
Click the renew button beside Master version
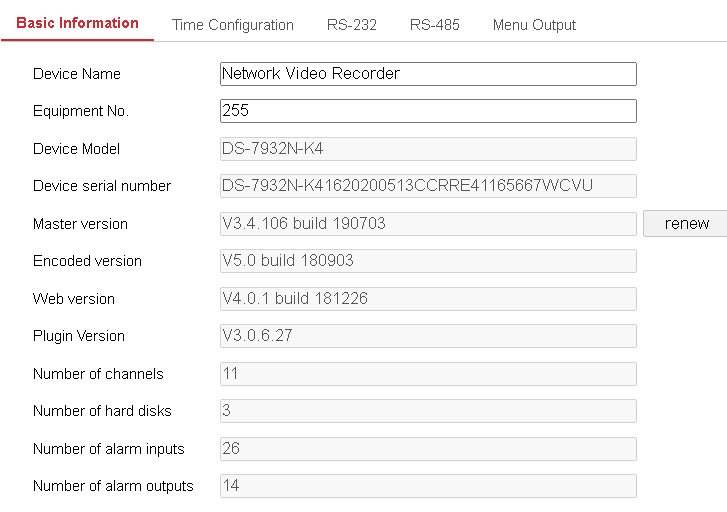point(686,224)
